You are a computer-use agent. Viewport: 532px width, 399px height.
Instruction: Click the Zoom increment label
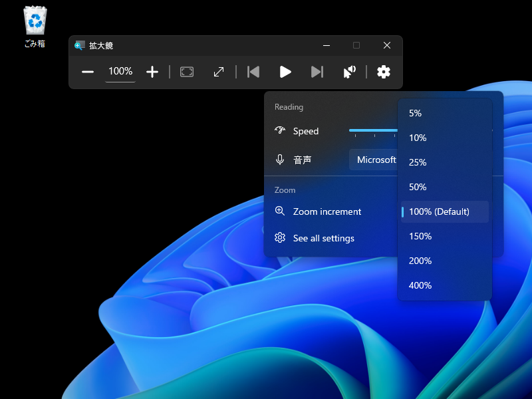pos(327,211)
